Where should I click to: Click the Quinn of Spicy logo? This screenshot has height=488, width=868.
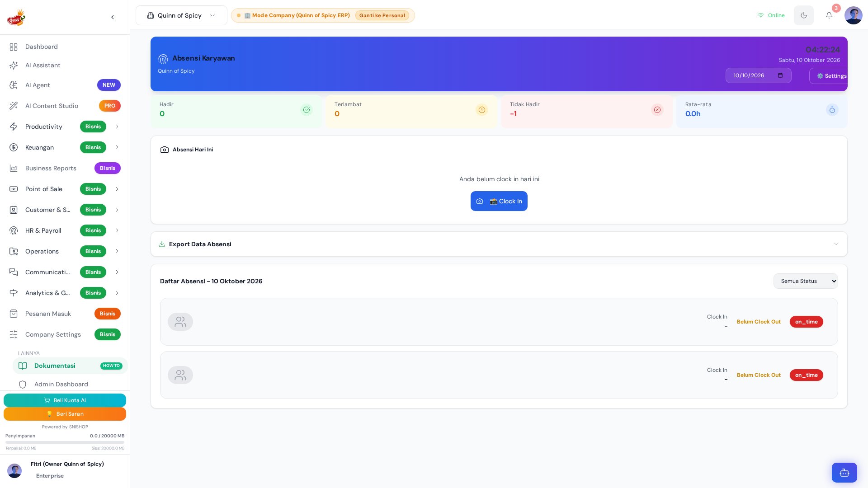coord(16,17)
